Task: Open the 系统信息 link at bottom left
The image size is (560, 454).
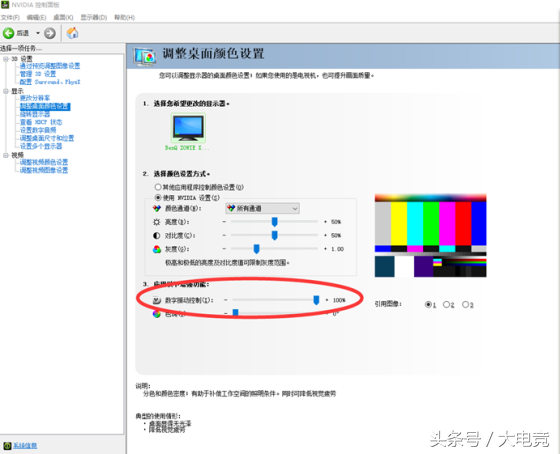Action: [x=25, y=445]
